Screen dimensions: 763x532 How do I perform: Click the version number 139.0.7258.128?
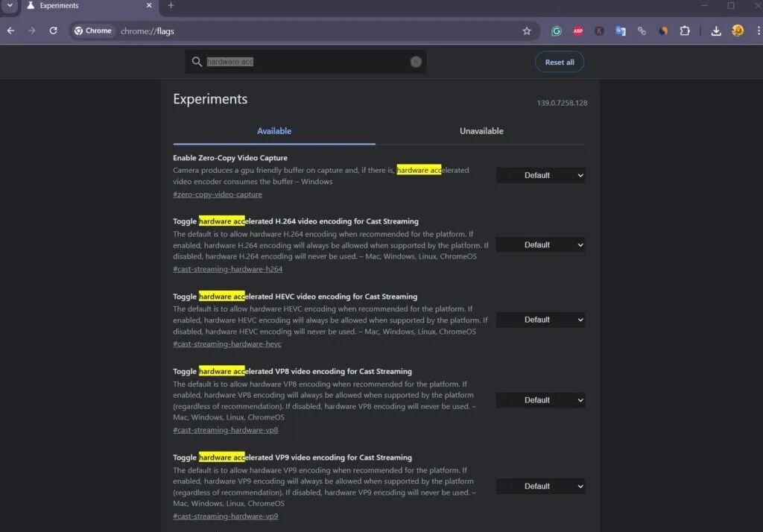coord(562,103)
